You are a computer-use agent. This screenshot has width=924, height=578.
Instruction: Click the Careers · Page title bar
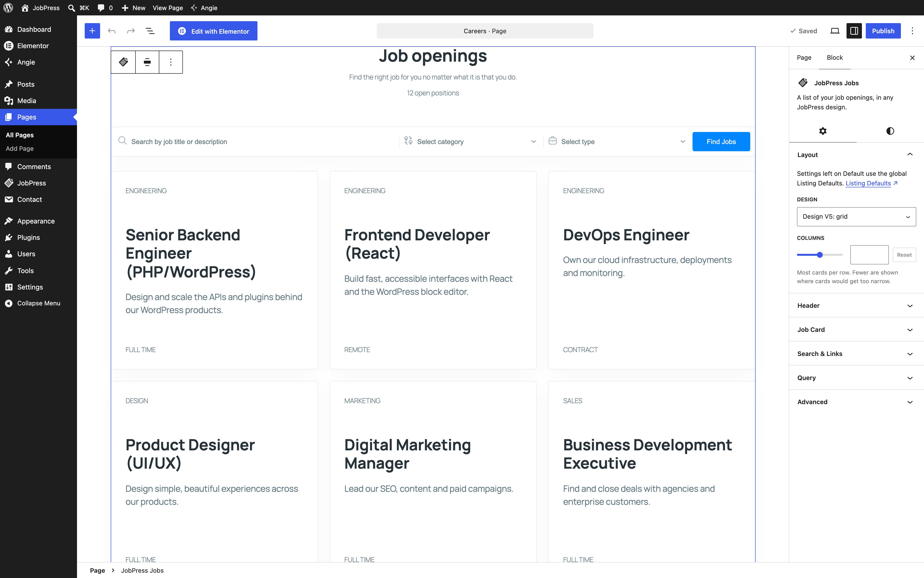click(485, 31)
